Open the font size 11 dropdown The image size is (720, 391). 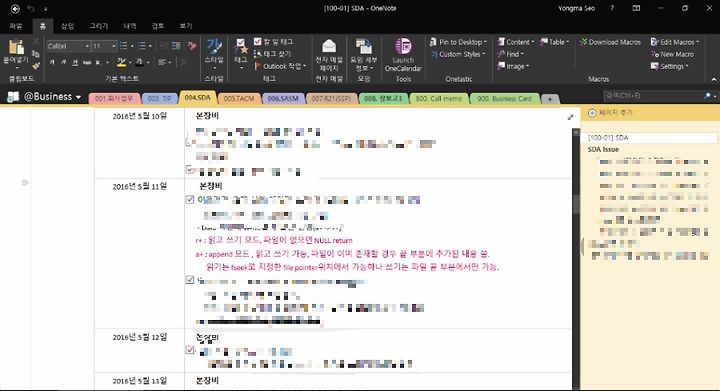113,46
